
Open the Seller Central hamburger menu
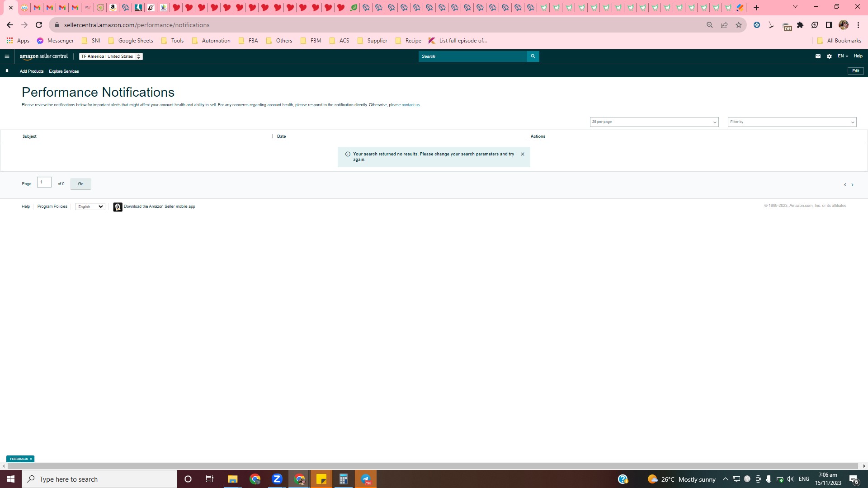[x=7, y=56]
